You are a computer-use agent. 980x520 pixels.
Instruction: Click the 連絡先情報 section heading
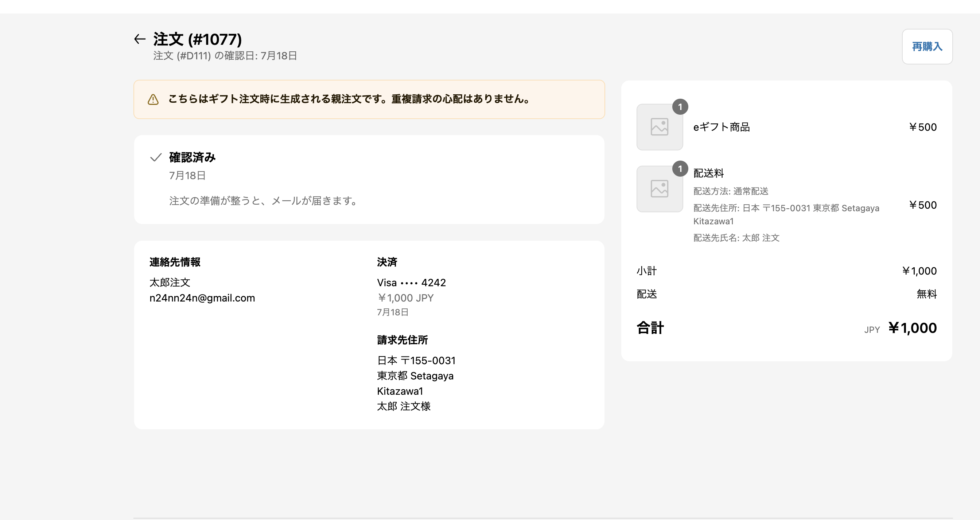[x=175, y=262]
